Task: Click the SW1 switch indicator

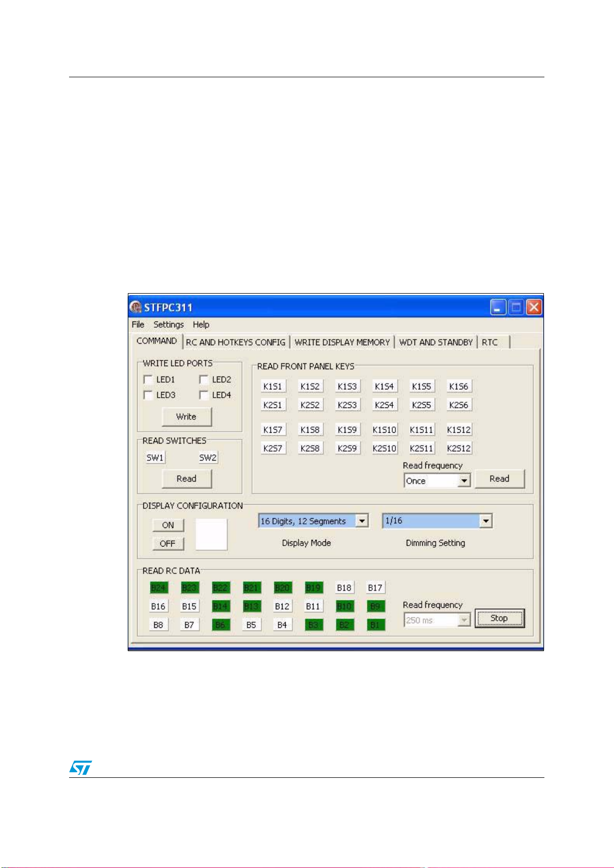Action: tap(155, 457)
